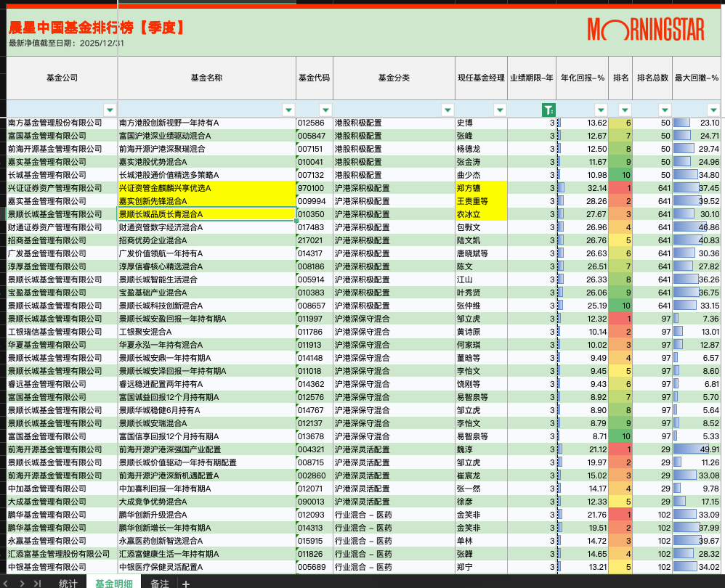Select cell 大成竞争优势混合A

pyautogui.click(x=207, y=502)
